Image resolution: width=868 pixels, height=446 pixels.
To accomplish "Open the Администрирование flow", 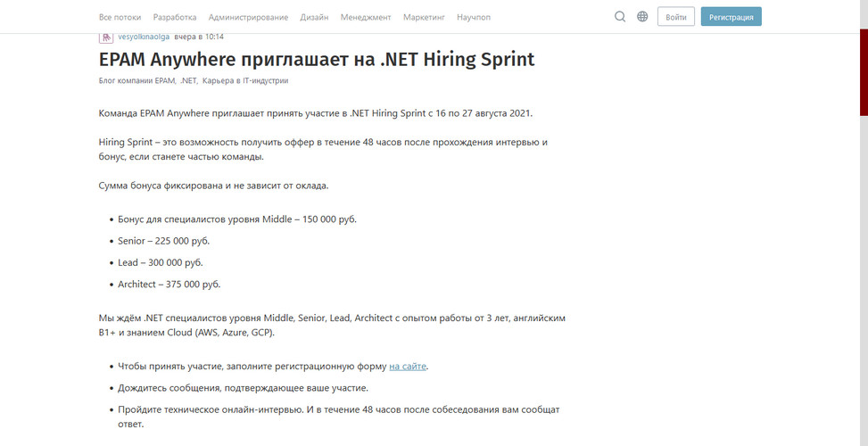I will click(x=249, y=17).
